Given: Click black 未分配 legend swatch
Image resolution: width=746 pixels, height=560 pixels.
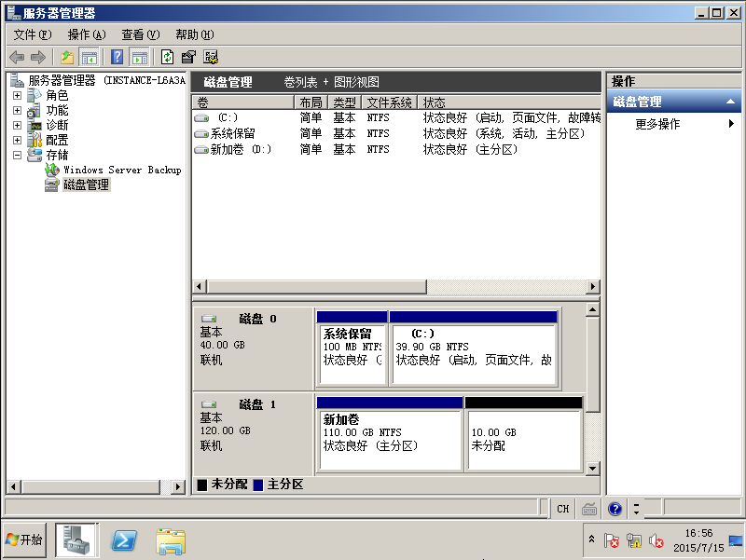Looking at the screenshot, I should 202,485.
